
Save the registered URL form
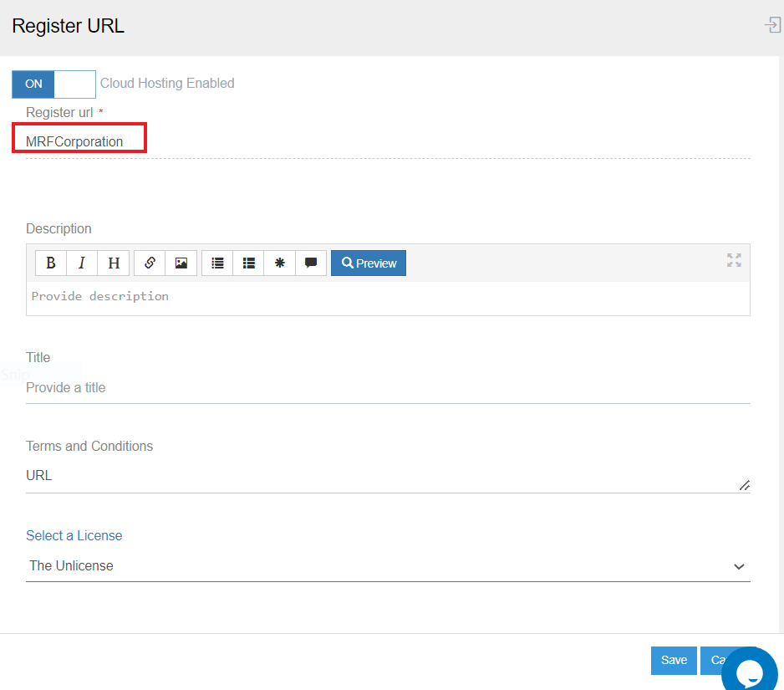click(x=674, y=660)
